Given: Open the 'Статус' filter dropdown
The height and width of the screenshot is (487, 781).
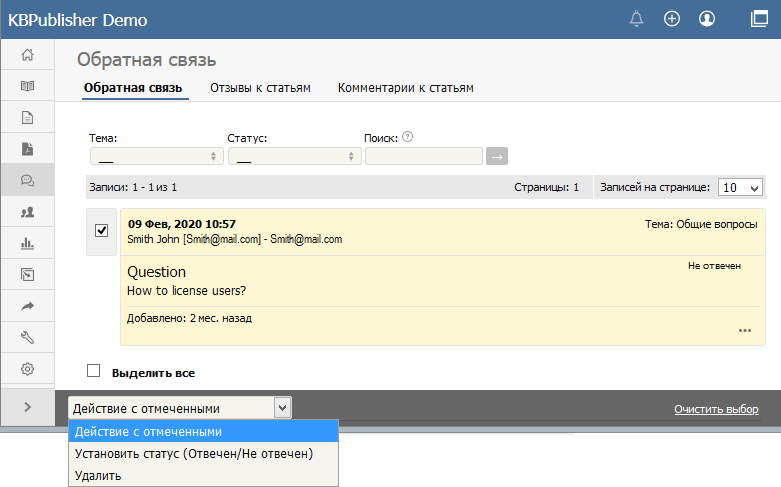Looking at the screenshot, I should point(294,156).
